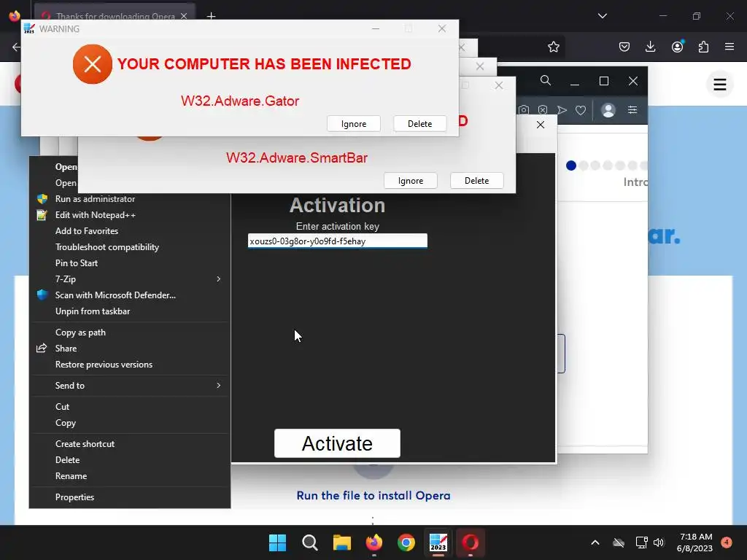
Task: Click the search icon in Opera window
Action: pos(546,80)
